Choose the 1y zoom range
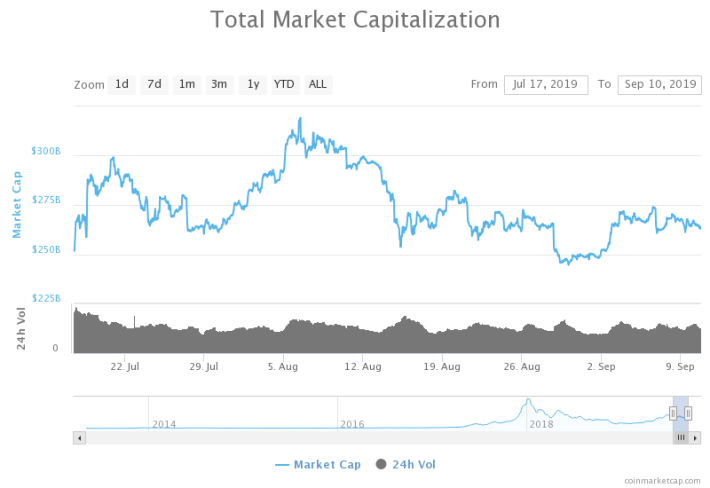Image resolution: width=710 pixels, height=488 pixels. coord(253,85)
